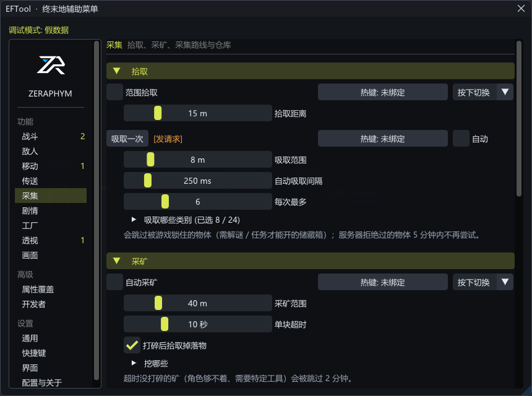
Task: Close the EFTool window
Action: point(521,9)
